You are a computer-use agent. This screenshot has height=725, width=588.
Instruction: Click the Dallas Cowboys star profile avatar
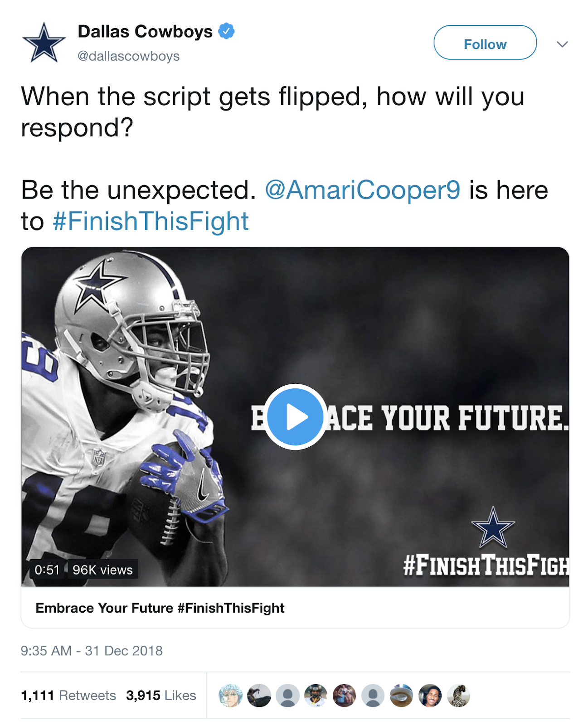pyautogui.click(x=44, y=43)
